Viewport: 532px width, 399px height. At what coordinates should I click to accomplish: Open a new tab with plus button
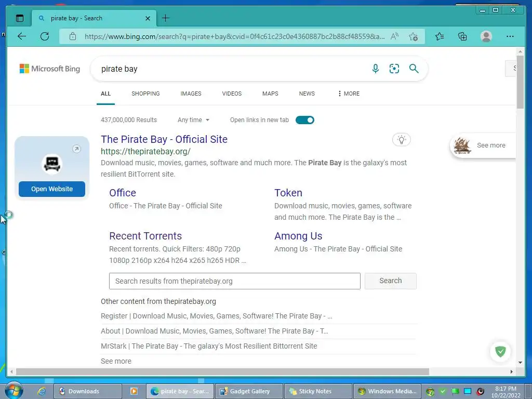[x=166, y=18]
